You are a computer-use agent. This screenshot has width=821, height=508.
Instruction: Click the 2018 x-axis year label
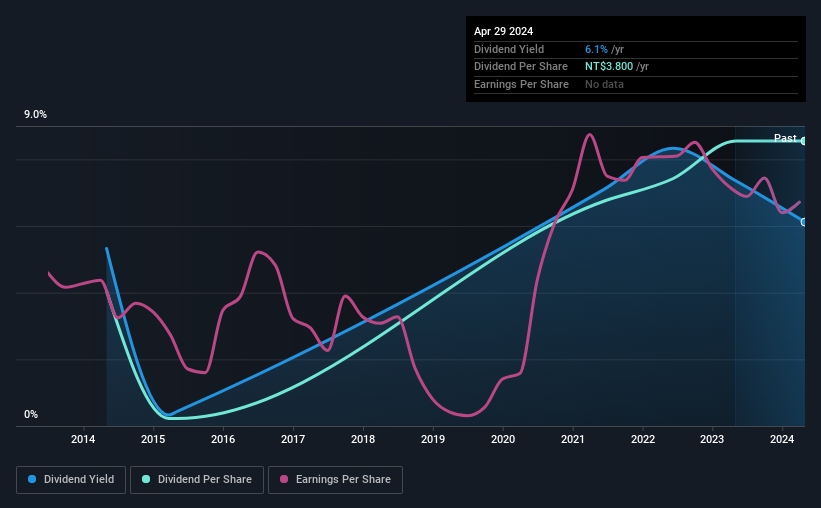tap(363, 439)
